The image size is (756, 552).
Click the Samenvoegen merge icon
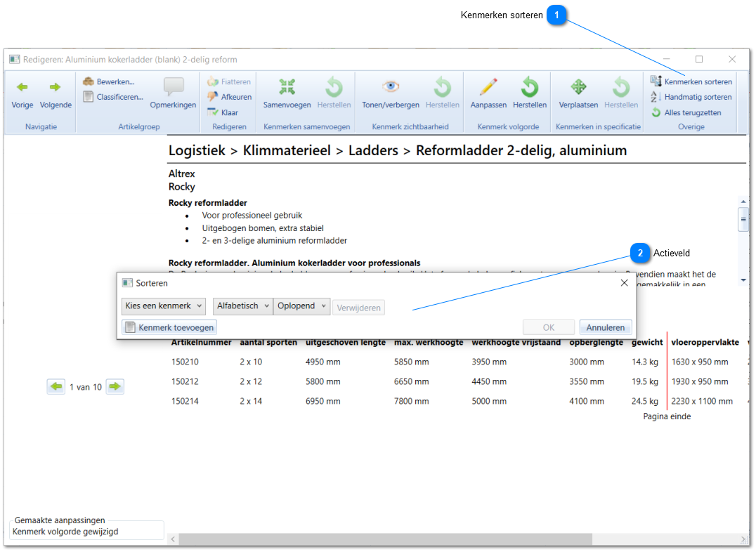[x=287, y=87]
